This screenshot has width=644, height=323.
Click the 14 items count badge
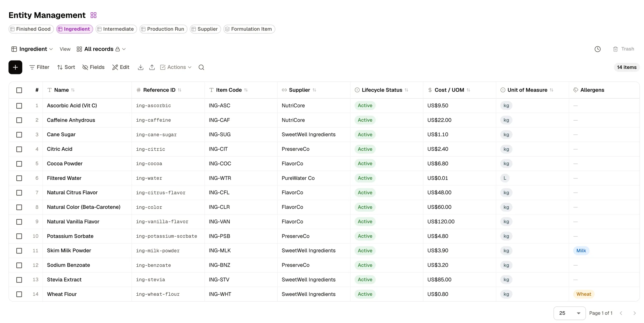[627, 67]
